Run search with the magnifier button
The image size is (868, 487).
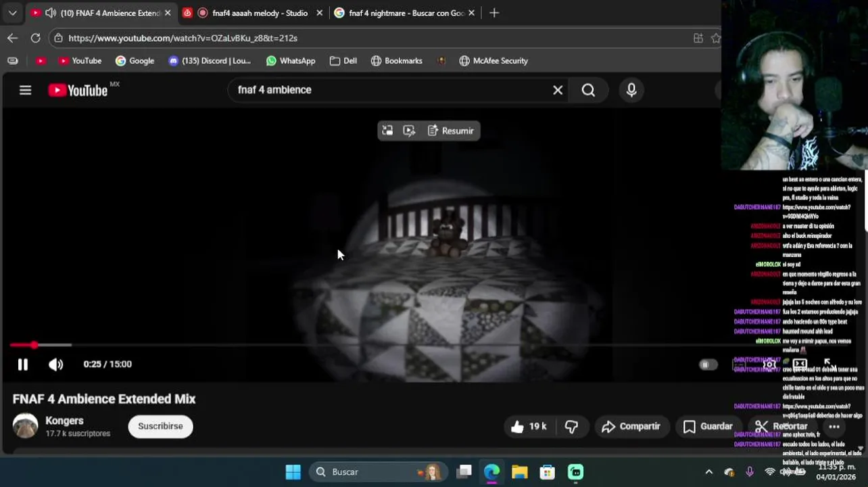(588, 90)
